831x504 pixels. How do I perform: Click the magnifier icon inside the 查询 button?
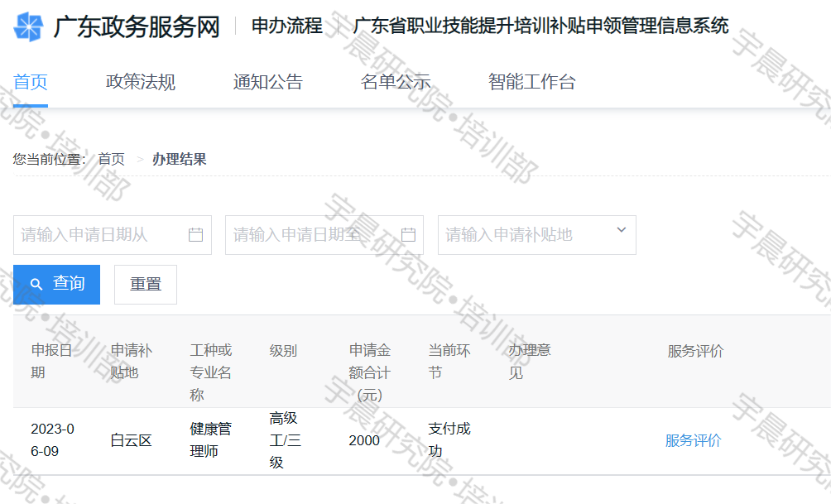click(x=36, y=283)
